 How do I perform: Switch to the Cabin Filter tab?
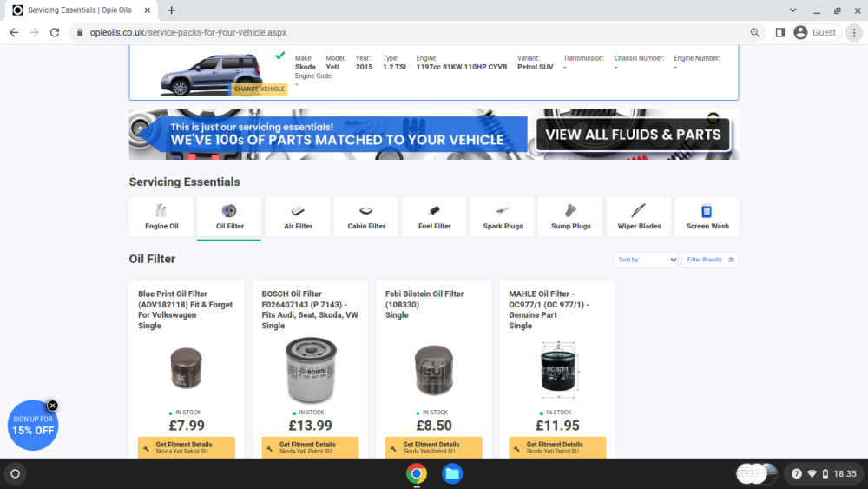366,216
